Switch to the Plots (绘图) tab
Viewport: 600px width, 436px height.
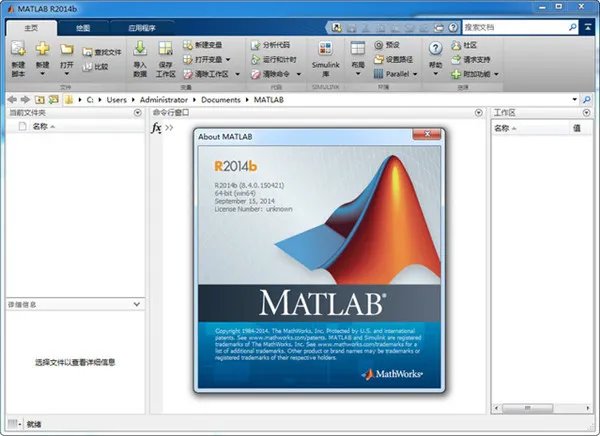tap(83, 28)
